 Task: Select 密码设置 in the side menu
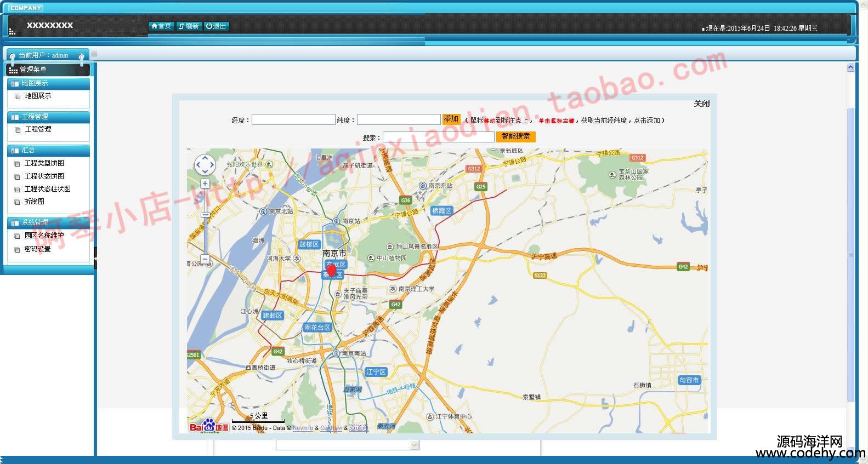(37, 249)
